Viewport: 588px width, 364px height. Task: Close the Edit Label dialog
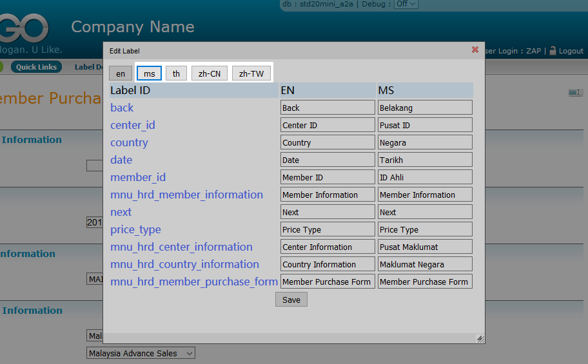point(475,50)
